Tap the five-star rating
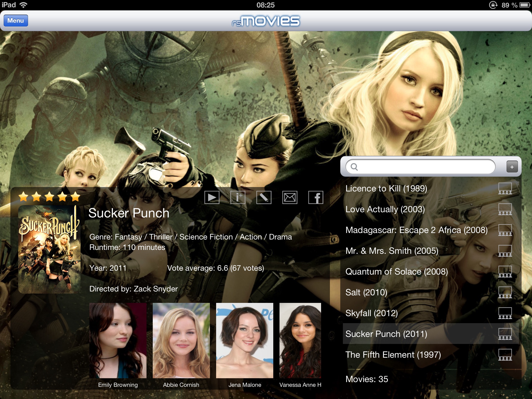Viewport: 532px width, 399px height. [x=49, y=197]
